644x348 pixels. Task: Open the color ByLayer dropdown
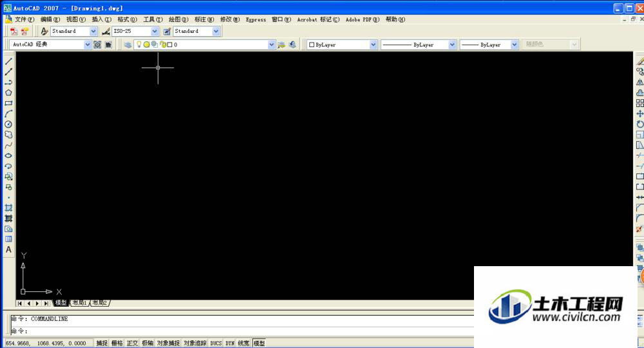[x=373, y=44]
